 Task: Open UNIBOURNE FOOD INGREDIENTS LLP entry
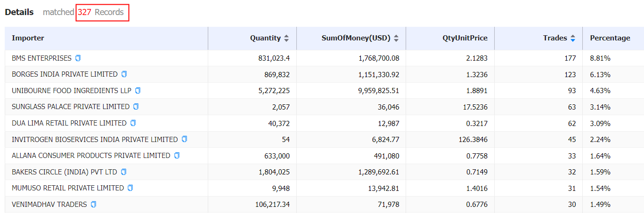[72, 91]
